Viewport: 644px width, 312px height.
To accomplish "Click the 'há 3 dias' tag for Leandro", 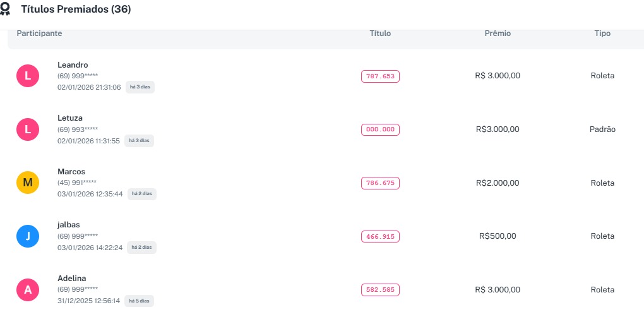I will 140,87.
